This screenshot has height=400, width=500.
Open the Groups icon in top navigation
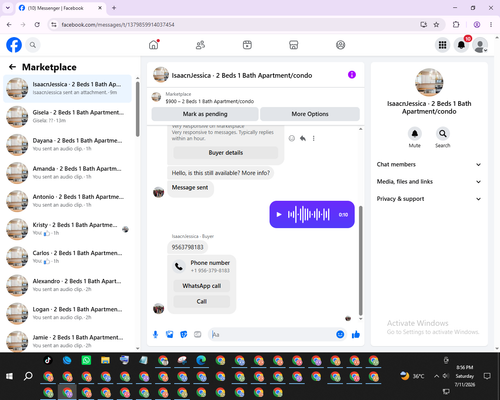point(340,45)
